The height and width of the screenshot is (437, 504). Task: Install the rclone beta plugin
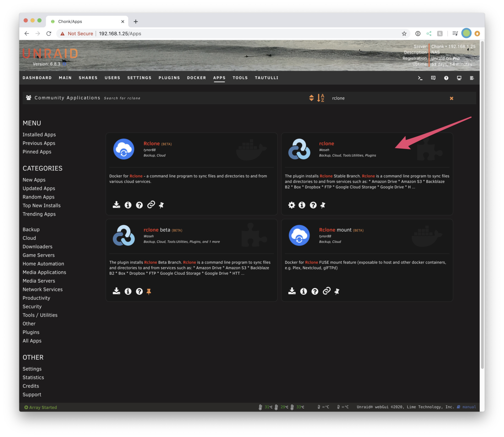[116, 291]
